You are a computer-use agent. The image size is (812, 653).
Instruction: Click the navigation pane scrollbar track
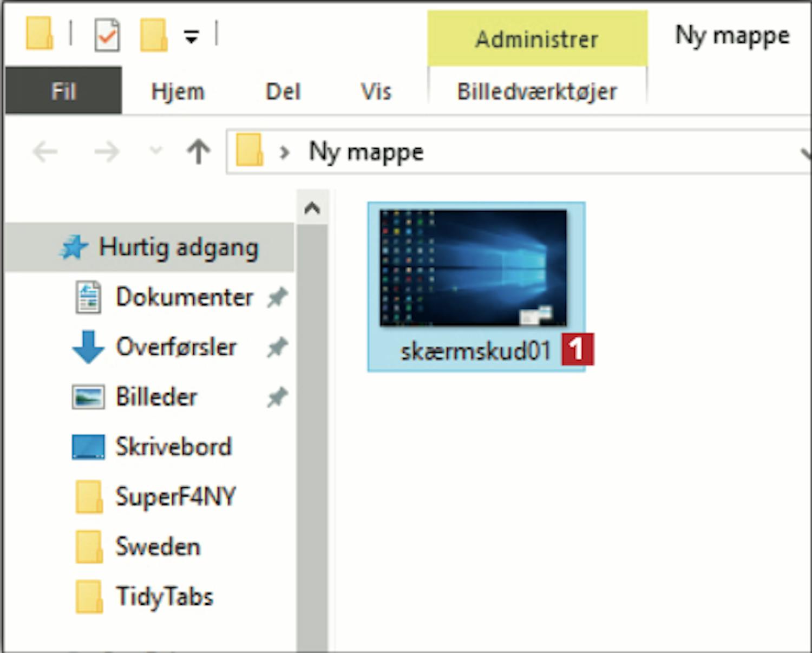(312, 437)
